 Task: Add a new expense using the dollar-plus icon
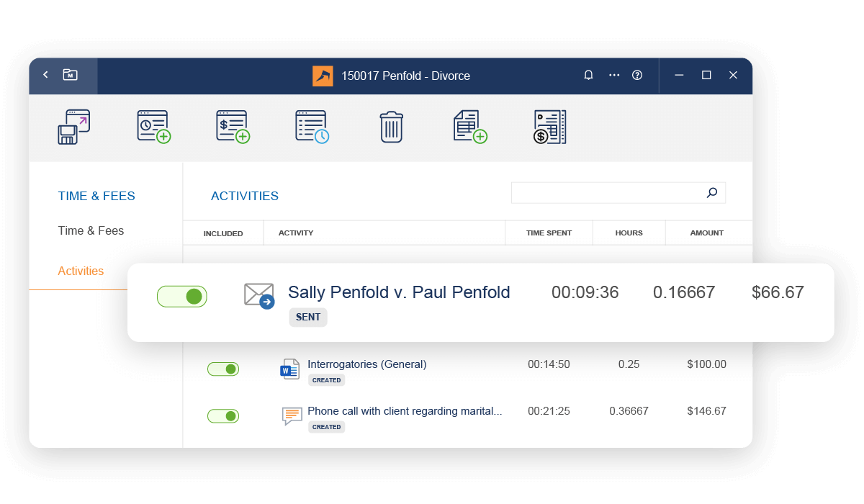[x=232, y=126]
